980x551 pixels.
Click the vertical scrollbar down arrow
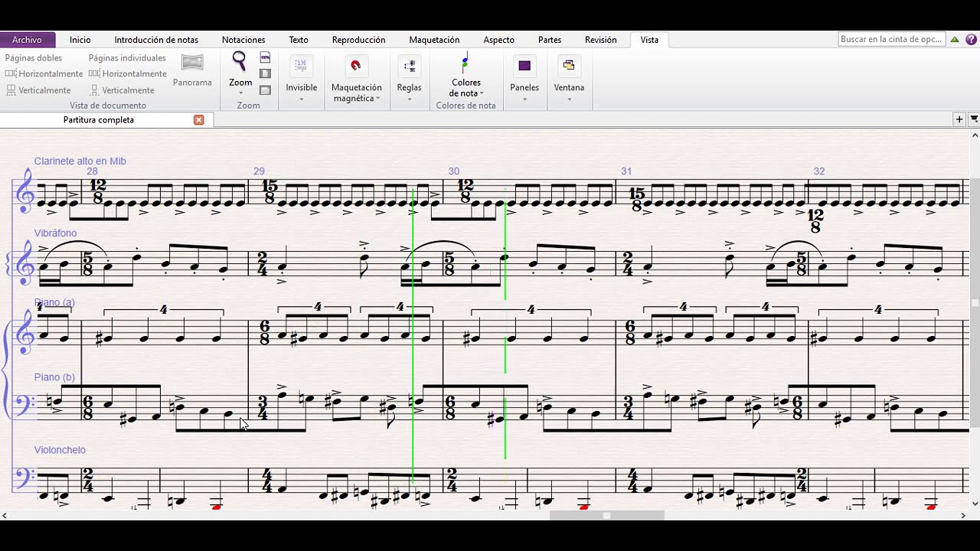[975, 504]
